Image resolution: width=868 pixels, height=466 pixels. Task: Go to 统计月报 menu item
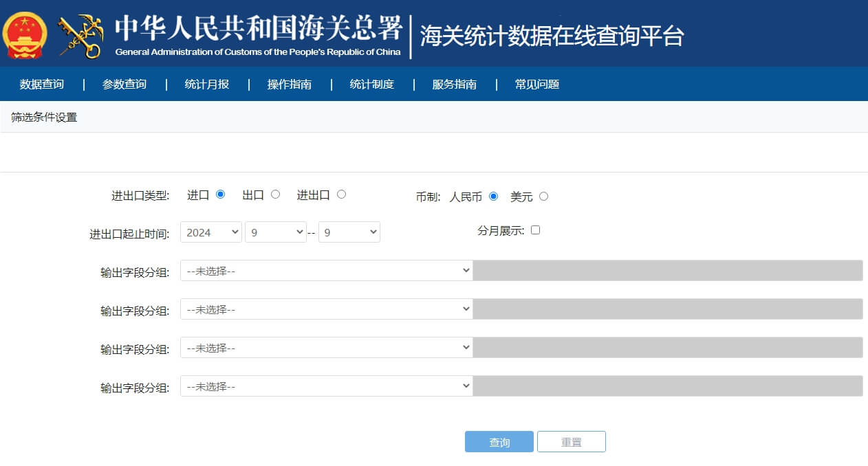pyautogui.click(x=207, y=85)
